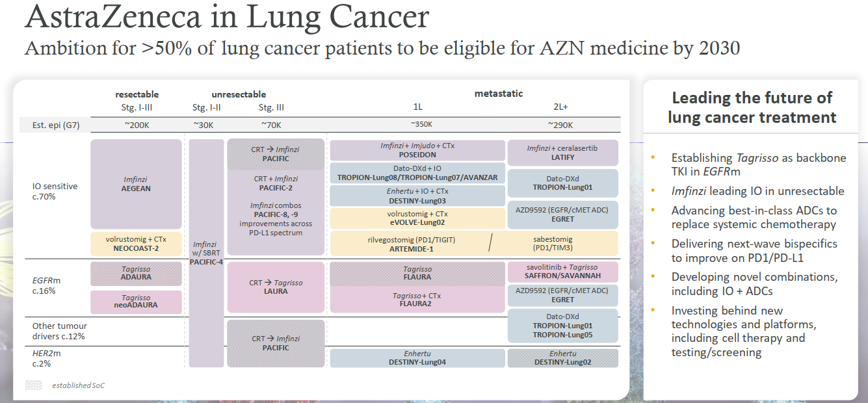Image resolution: width=868 pixels, height=403 pixels.
Task: Click the 'Leading the future' panel heading
Action: click(x=752, y=108)
